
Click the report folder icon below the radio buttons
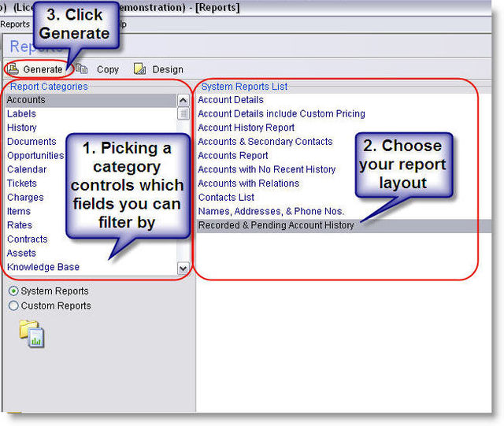[31, 333]
